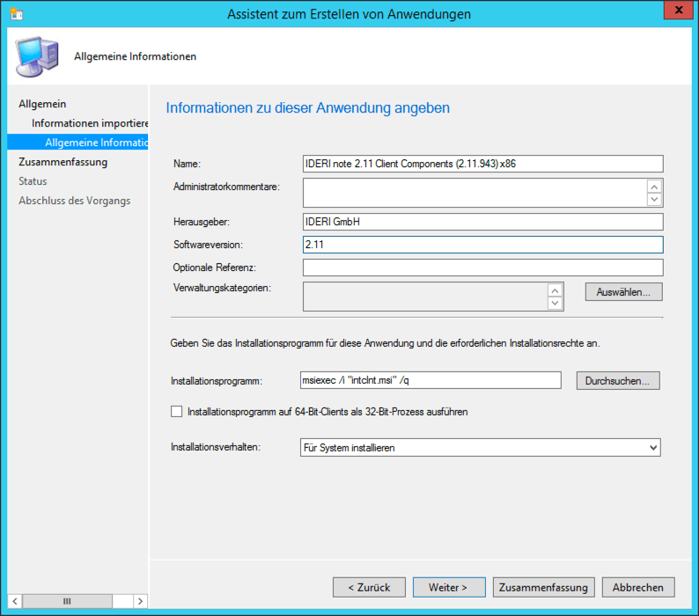Click up arrow in Verwaltungskategorien box
This screenshot has height=616, width=699.
pyautogui.click(x=555, y=290)
